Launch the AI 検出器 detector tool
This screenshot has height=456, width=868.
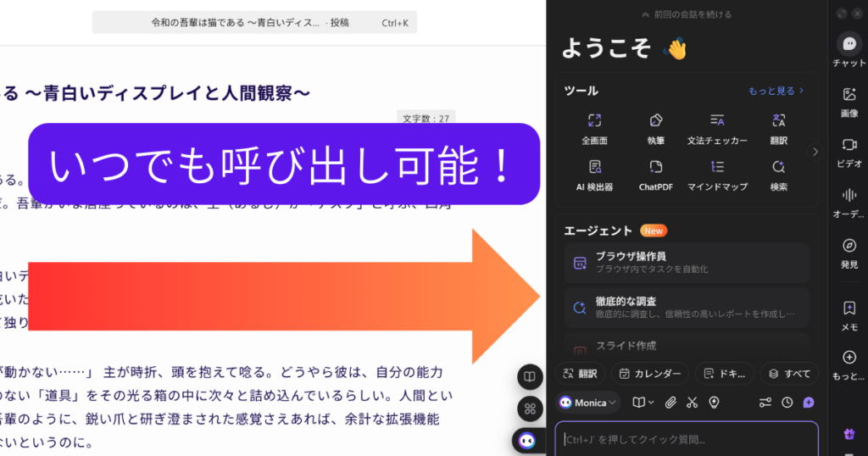click(x=594, y=175)
